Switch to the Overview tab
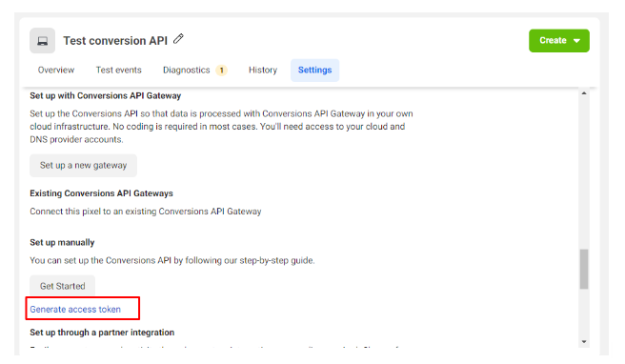Screen dimensions: 625x364 click(56, 71)
